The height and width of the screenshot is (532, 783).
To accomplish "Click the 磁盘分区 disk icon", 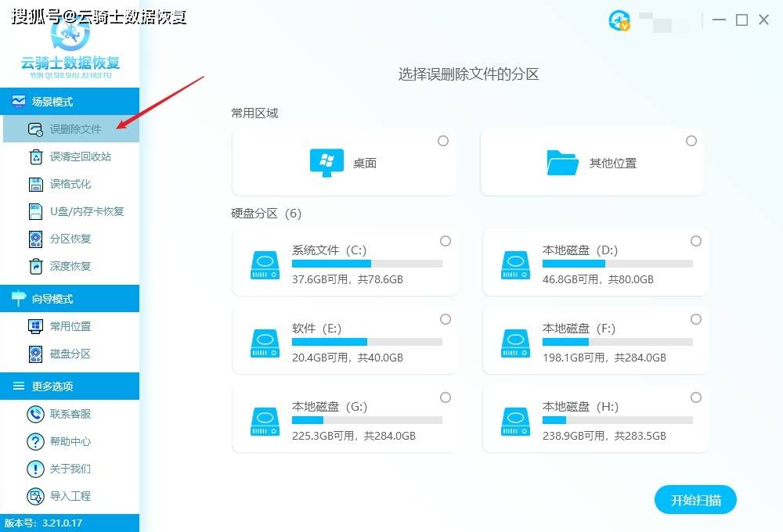I will tap(35, 354).
